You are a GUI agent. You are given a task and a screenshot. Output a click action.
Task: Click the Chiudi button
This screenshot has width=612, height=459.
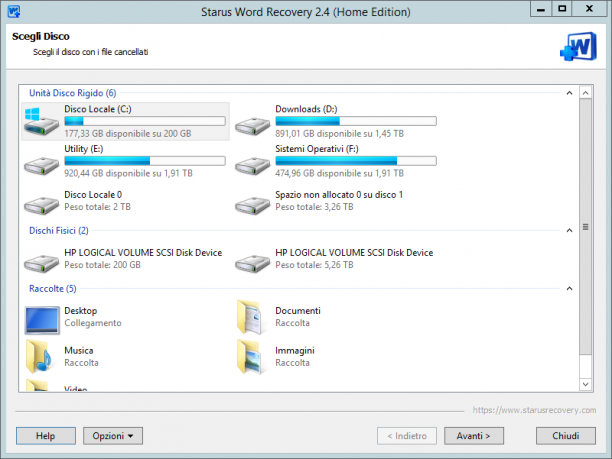click(566, 436)
